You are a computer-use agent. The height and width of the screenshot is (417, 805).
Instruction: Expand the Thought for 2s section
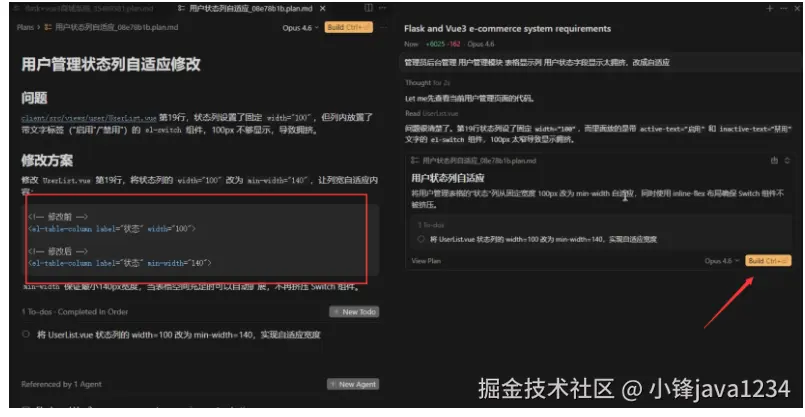[427, 83]
